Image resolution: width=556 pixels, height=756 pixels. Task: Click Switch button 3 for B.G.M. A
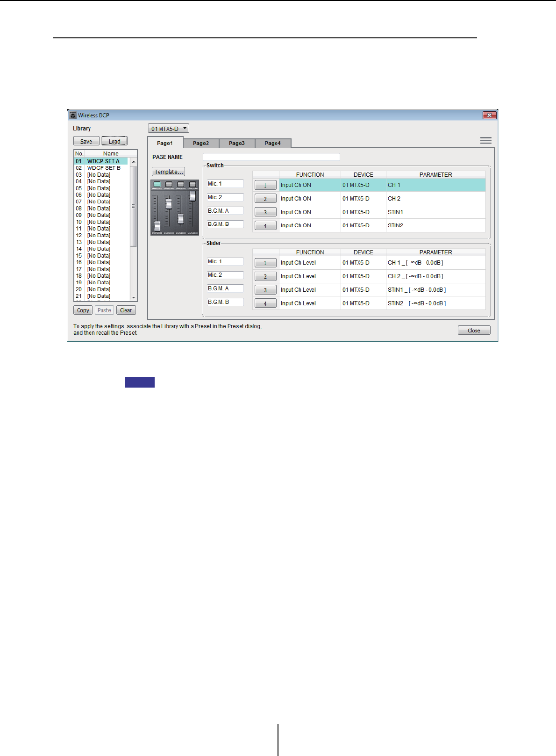(x=265, y=212)
